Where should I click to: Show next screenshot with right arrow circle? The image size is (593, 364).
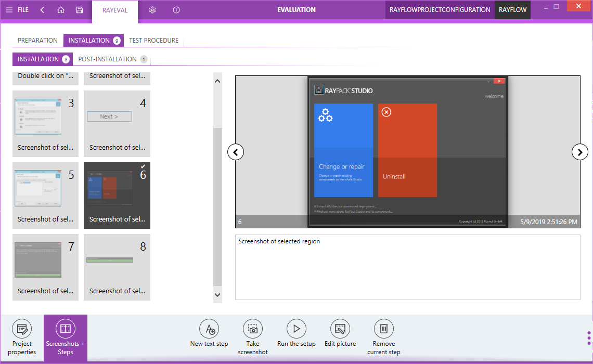(x=580, y=152)
